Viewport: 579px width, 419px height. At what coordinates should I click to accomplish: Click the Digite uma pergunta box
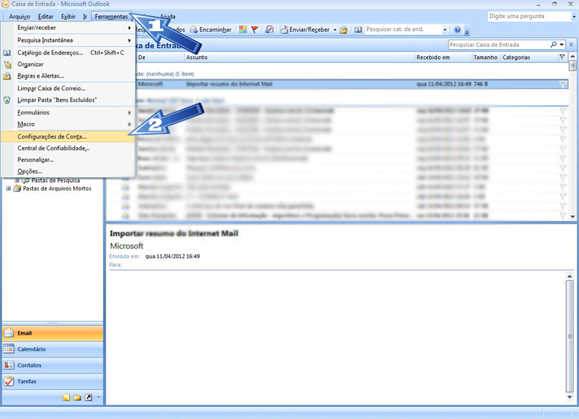529,16
